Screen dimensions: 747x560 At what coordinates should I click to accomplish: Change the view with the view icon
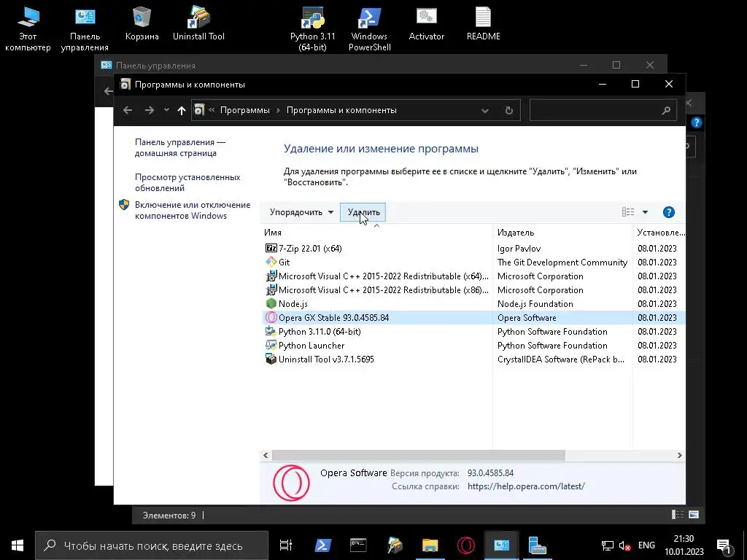tap(628, 212)
